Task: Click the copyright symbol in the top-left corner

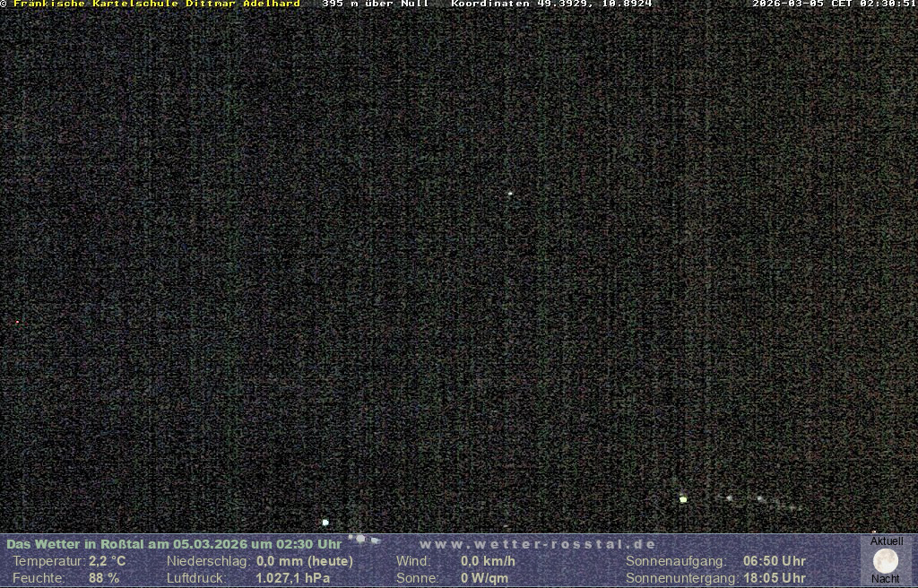Action: tap(4, 4)
